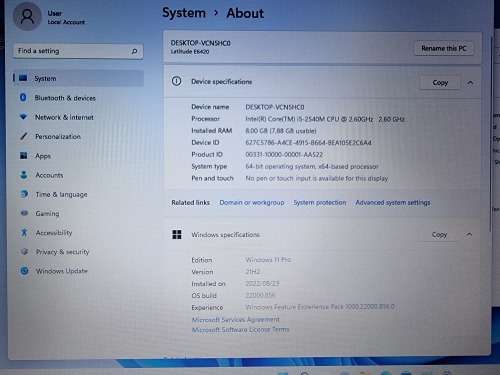500x375 pixels.
Task: Click the user account avatar icon
Action: point(27,16)
